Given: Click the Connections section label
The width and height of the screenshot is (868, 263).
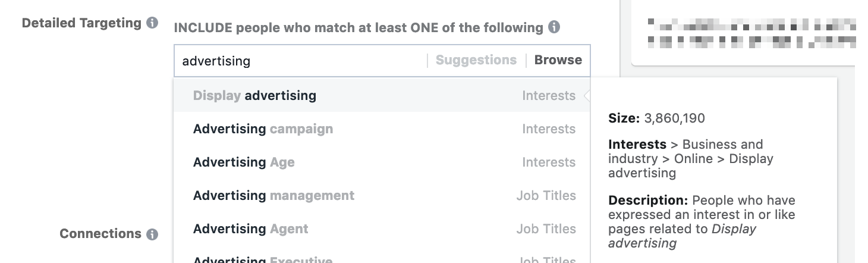Looking at the screenshot, I should point(100,234).
